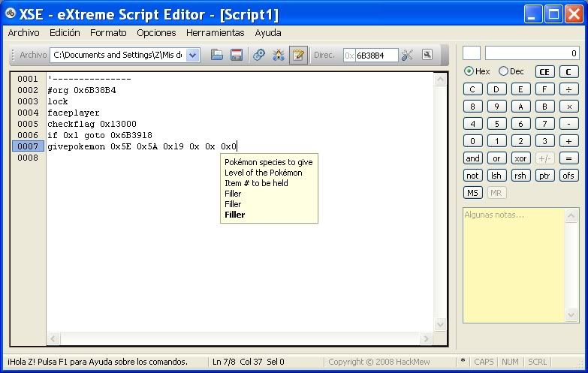The image size is (588, 373).
Task: Click the 'rsh' shift-right key
Action: click(x=520, y=176)
